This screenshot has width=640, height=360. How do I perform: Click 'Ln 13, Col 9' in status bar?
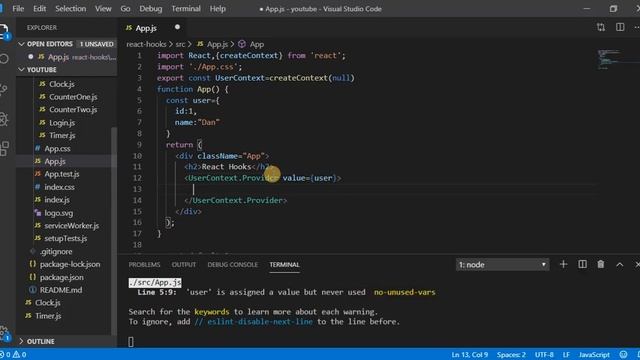469,355
